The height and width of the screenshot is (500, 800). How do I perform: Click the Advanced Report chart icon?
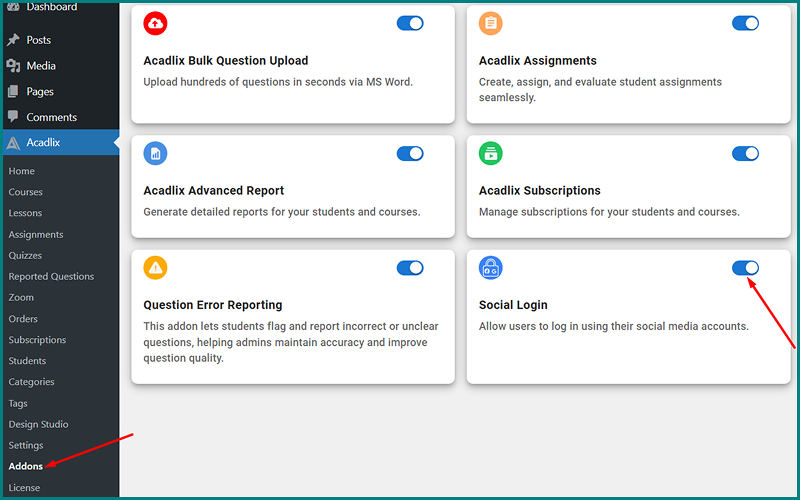[155, 153]
